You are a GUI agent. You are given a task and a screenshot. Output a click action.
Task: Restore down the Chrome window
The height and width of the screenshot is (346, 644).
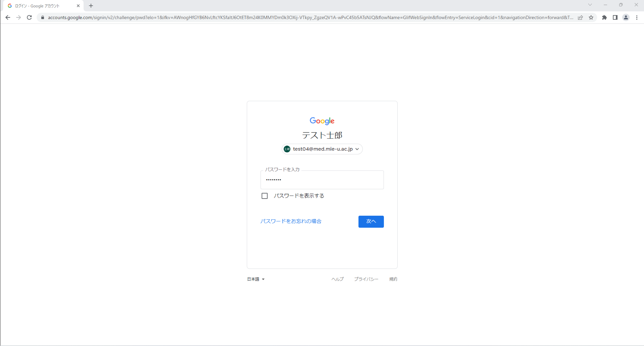click(x=621, y=5)
